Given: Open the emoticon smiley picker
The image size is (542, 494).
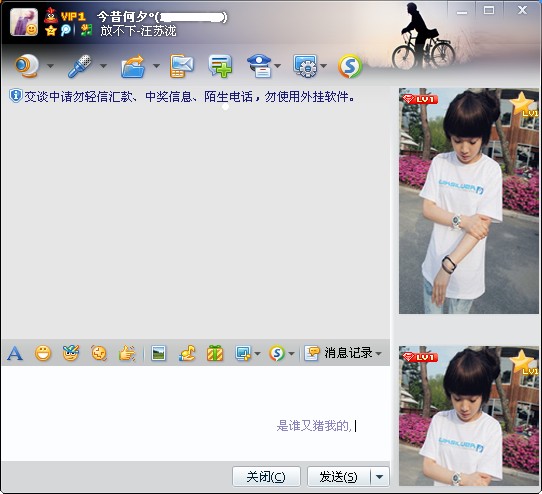Looking at the screenshot, I should (43, 353).
